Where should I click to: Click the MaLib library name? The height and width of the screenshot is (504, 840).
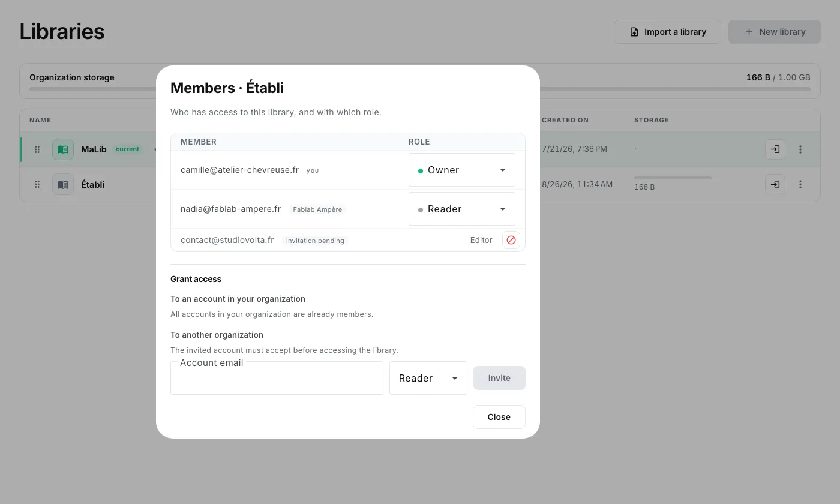click(x=94, y=149)
